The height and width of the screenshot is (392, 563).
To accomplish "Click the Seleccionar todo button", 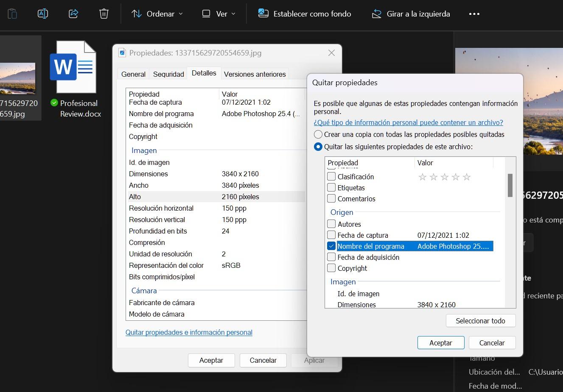I will point(480,321).
